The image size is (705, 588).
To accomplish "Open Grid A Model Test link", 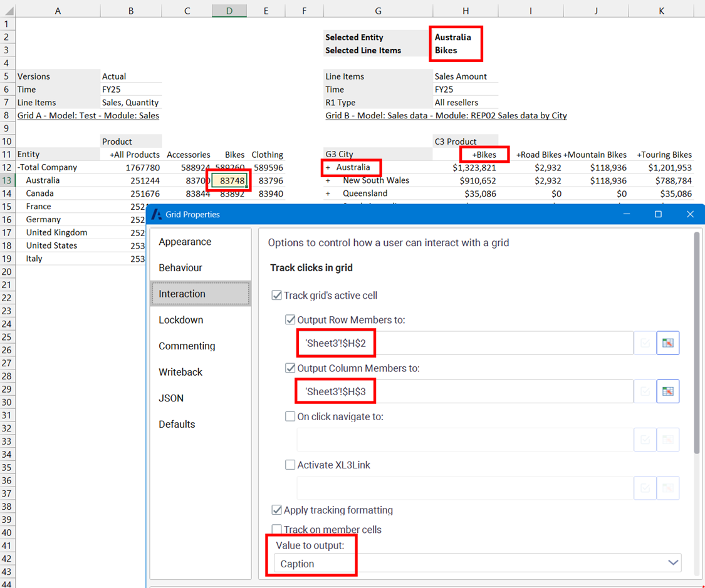I will (x=88, y=116).
